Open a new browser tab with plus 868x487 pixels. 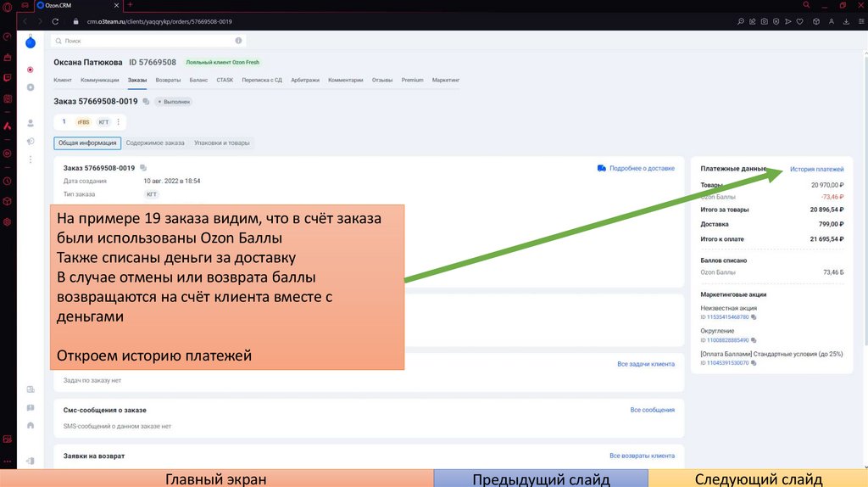(x=130, y=5)
